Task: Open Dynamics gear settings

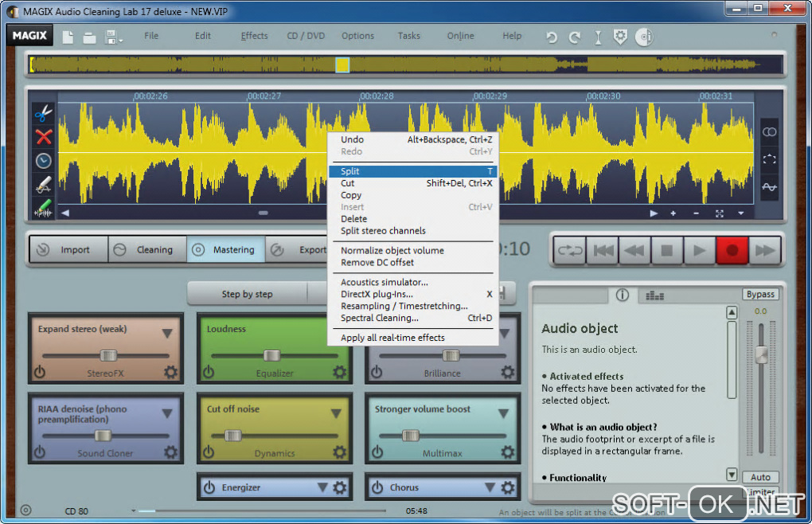Action: click(339, 452)
